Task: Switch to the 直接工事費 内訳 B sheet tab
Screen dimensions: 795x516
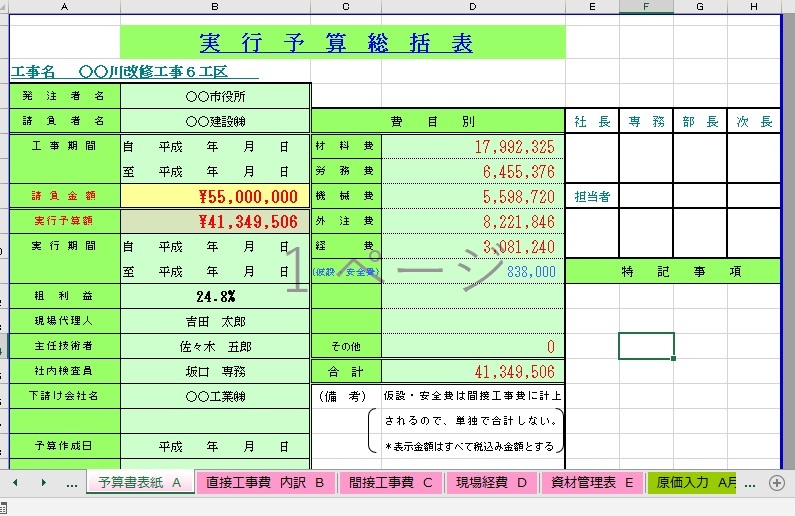Action: (265, 483)
